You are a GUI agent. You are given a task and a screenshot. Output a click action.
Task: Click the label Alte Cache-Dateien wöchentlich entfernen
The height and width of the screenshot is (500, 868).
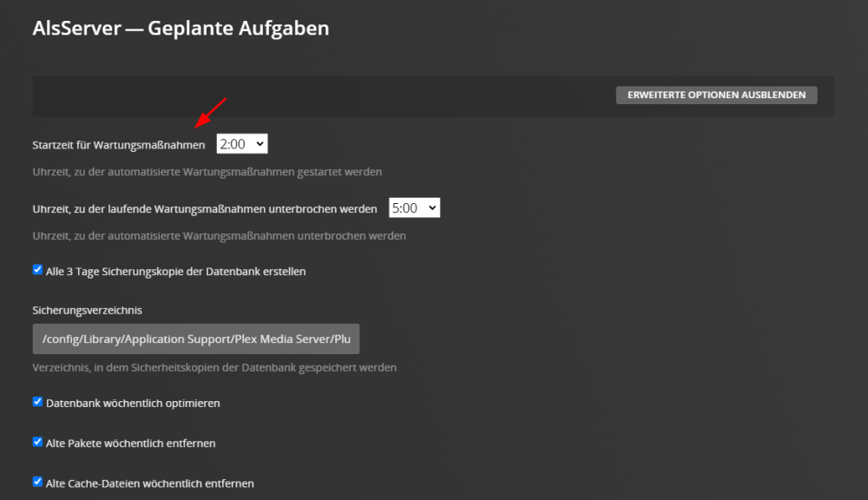pos(150,484)
